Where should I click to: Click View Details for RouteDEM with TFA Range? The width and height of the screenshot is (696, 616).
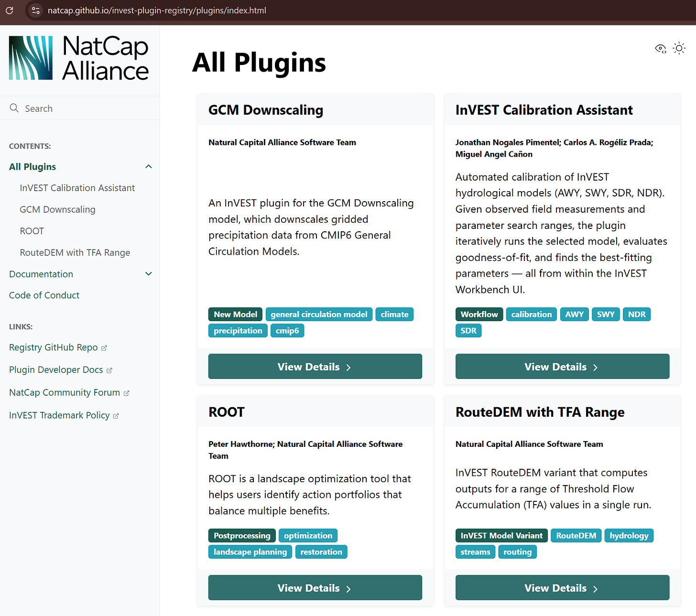pos(562,588)
